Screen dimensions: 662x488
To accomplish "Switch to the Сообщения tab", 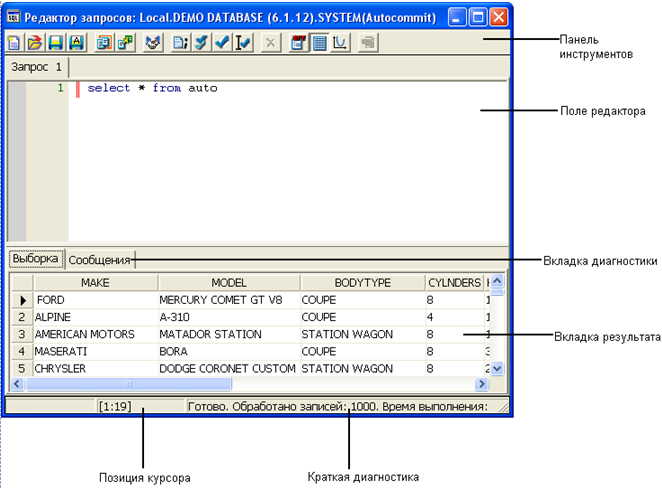I will (100, 259).
